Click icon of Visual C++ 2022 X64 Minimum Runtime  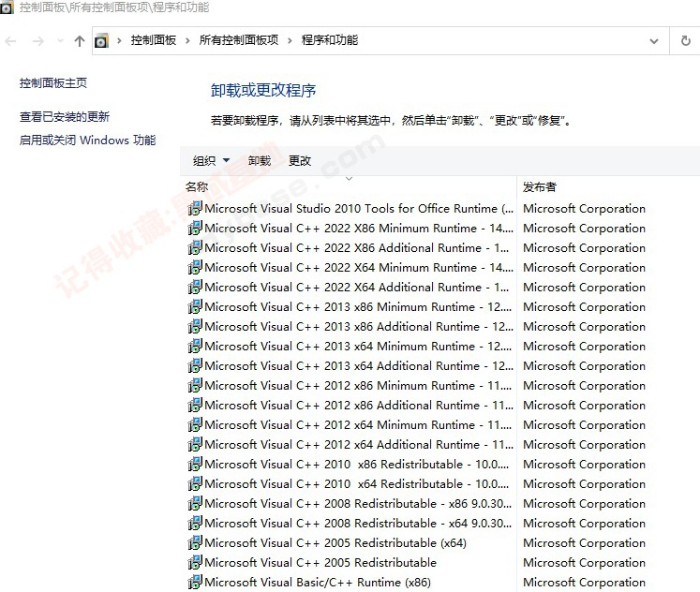(x=195, y=267)
